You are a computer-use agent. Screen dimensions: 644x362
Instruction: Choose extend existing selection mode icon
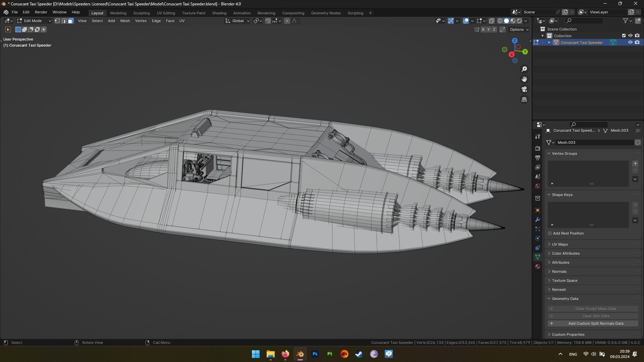pyautogui.click(x=24, y=29)
